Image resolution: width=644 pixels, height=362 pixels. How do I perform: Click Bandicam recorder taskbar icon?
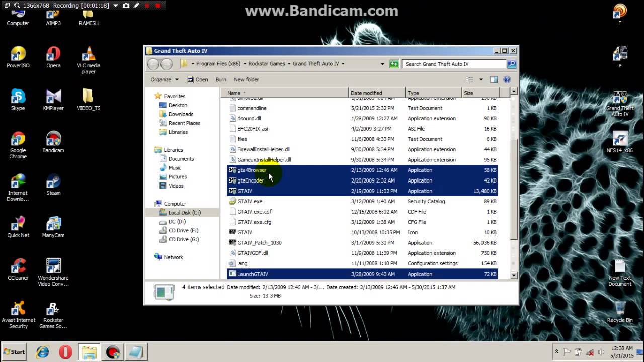(113, 352)
